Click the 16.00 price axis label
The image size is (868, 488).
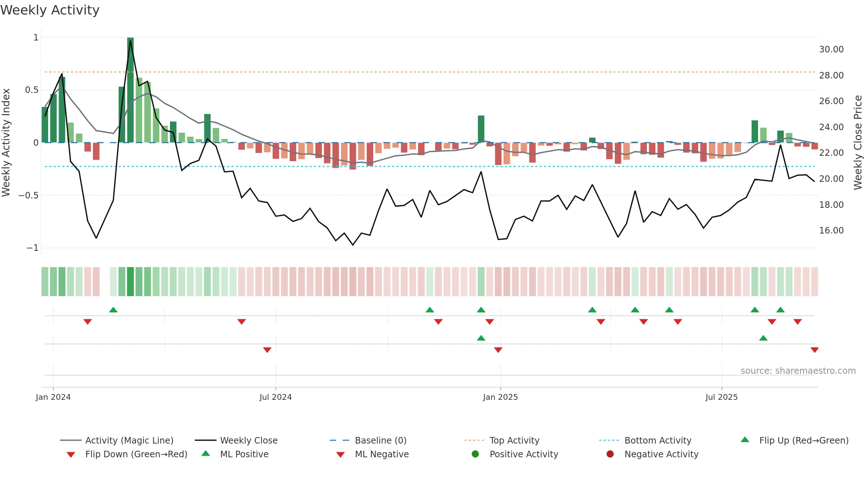831,230
